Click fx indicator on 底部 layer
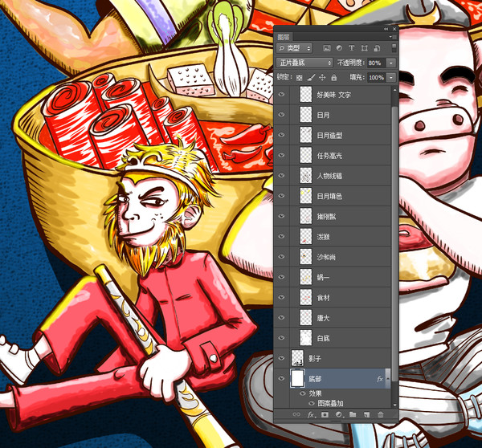 380,379
